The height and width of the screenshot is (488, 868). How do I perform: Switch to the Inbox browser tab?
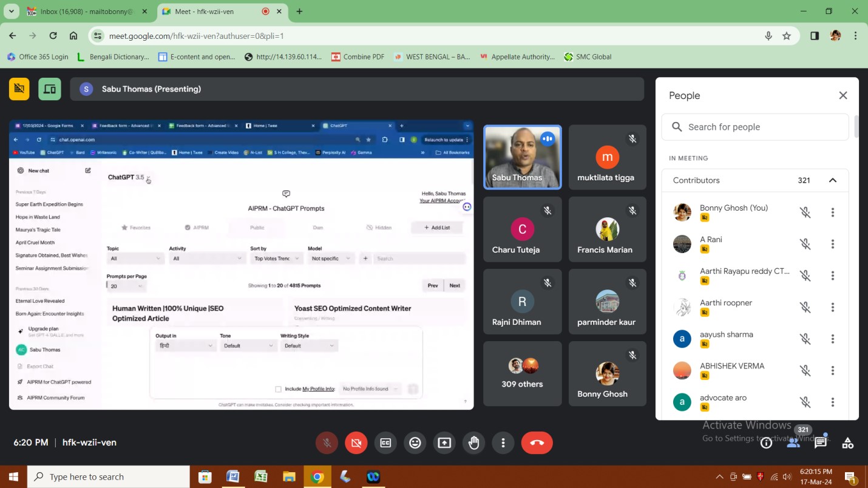84,12
